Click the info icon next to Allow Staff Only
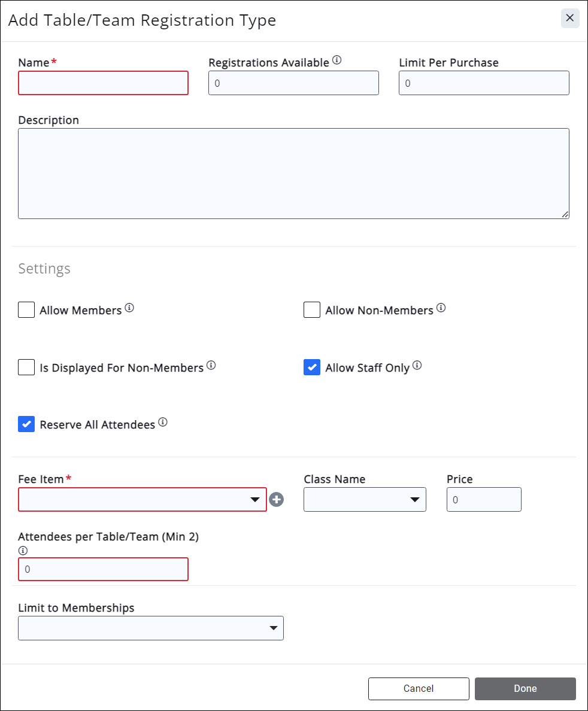The width and height of the screenshot is (588, 711). click(417, 365)
